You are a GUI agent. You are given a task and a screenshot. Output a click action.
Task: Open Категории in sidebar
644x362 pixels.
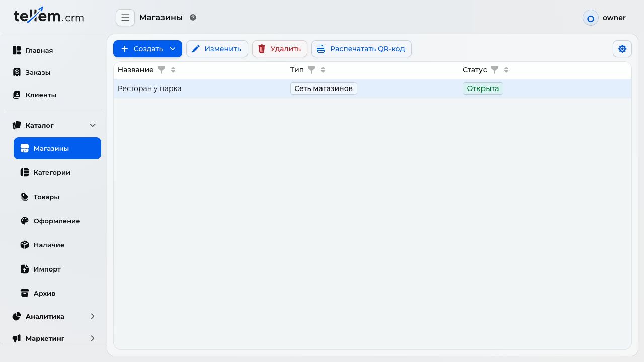(x=57, y=172)
